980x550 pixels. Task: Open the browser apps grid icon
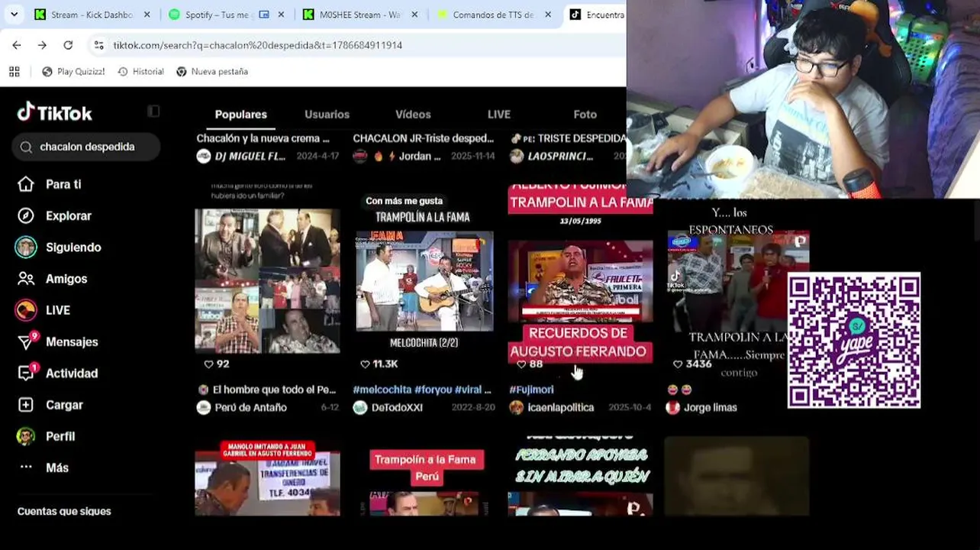pyautogui.click(x=15, y=72)
